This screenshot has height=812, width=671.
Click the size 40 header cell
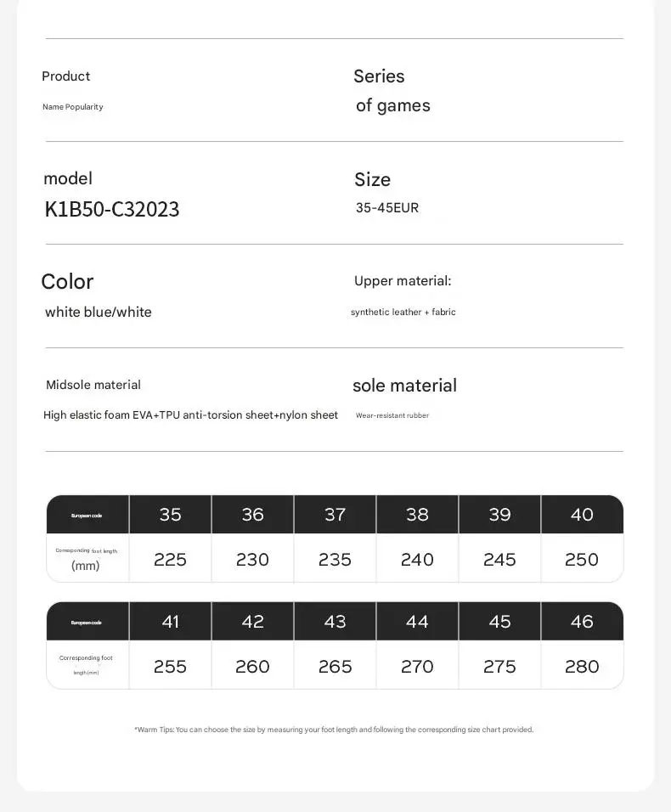(582, 514)
